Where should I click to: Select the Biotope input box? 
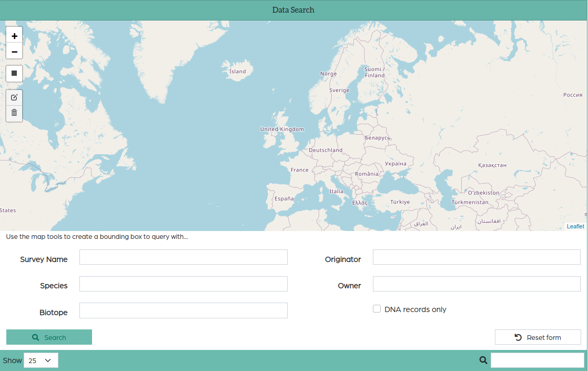[x=183, y=310]
